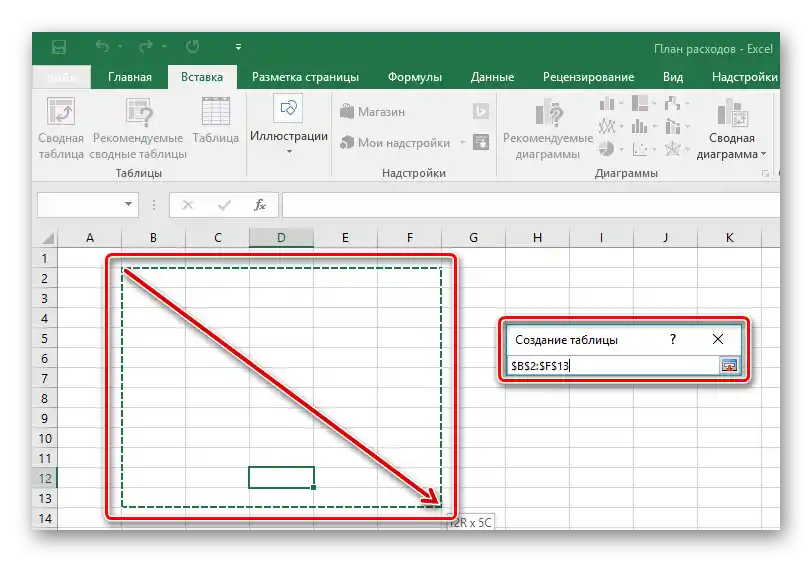Click the expand dialog range selector icon
The width and height of the screenshot is (812, 562).
pyautogui.click(x=729, y=366)
